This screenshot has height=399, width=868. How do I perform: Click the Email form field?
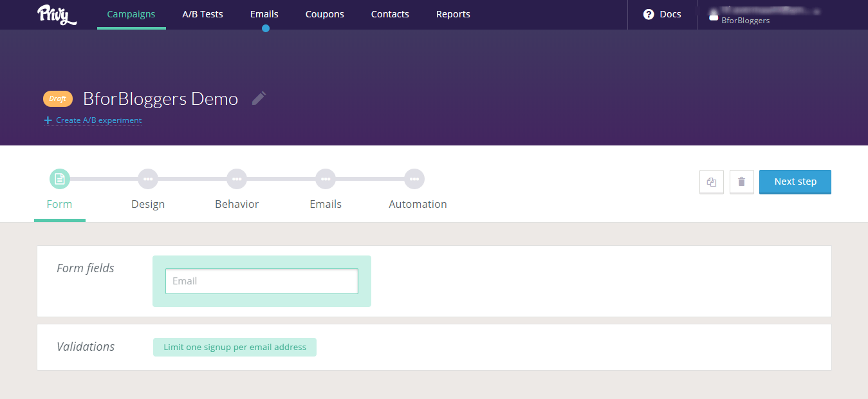[x=262, y=281]
